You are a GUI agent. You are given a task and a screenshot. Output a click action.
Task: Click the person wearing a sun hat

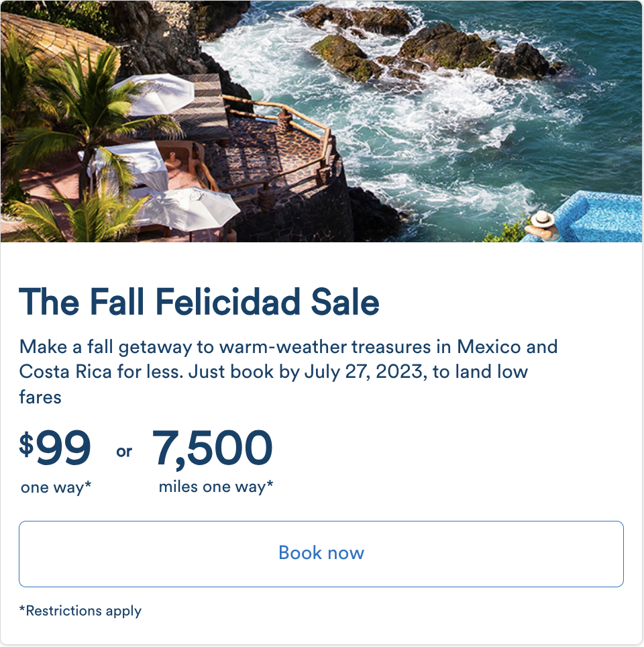543,228
